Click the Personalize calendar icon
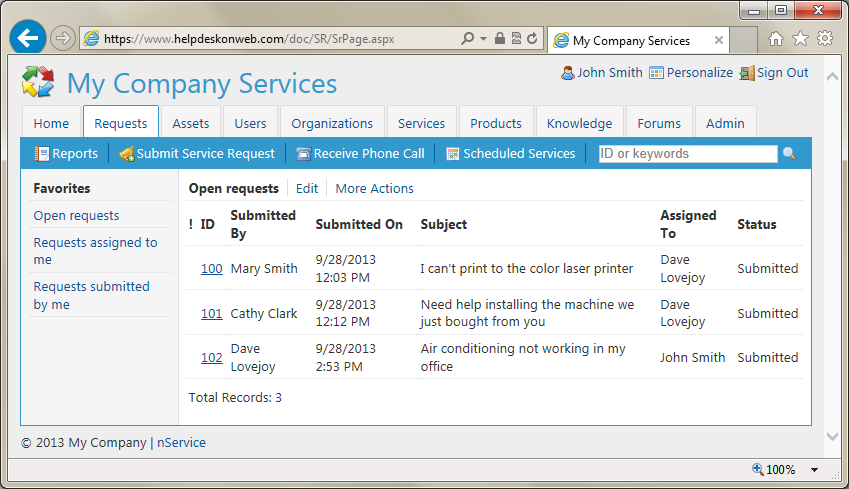The image size is (849, 489). (x=656, y=73)
